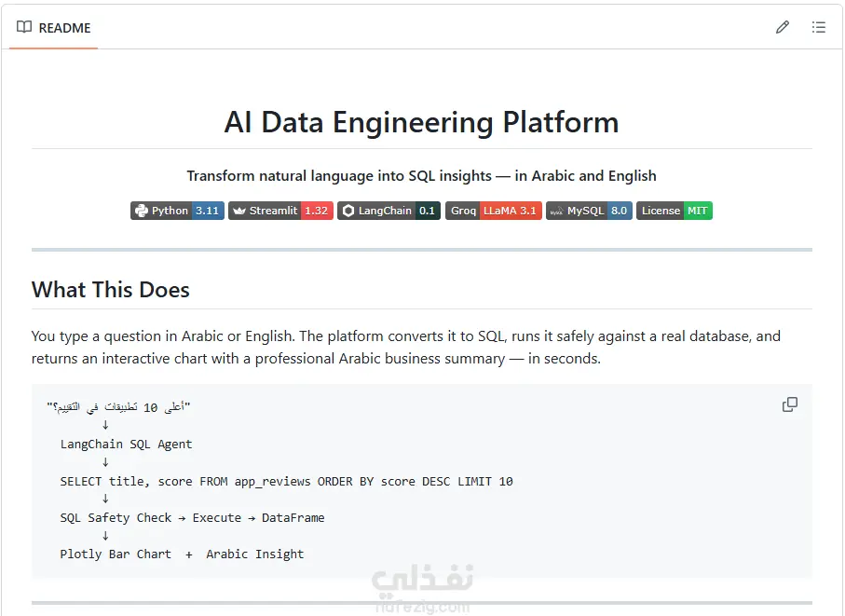Click the What This Does heading

111,290
